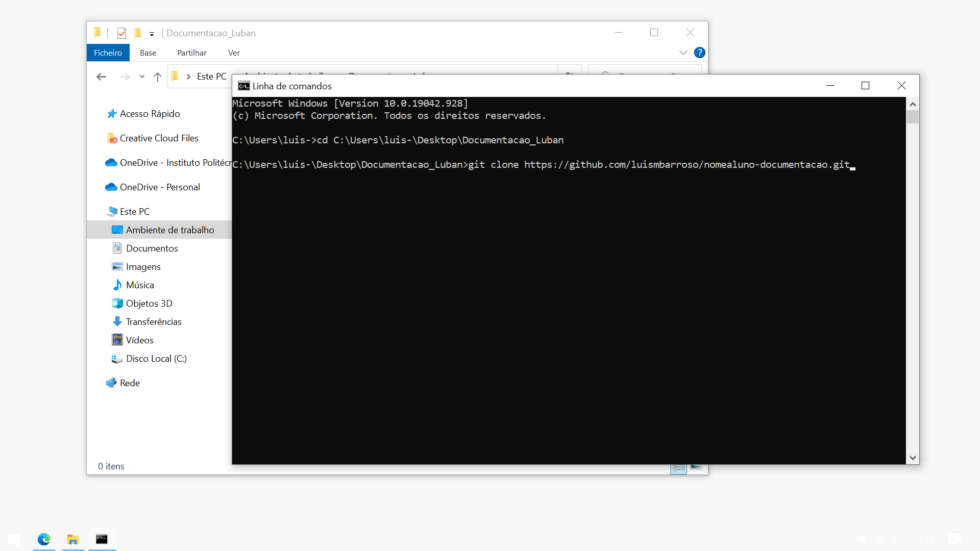Click Properties icon in quick access toolbar
Viewport: 980px width, 551px height.
pos(121,33)
